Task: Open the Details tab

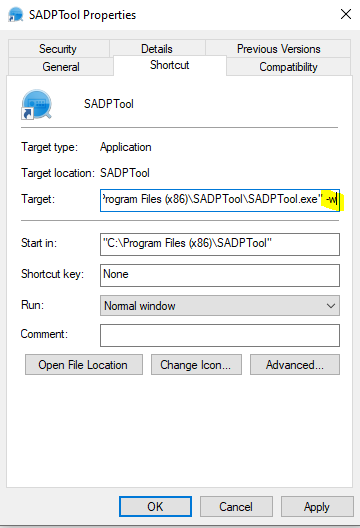Action: pos(157,48)
